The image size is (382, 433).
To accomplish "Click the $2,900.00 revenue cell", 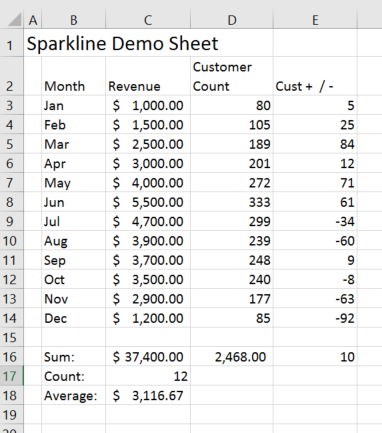I will click(148, 299).
